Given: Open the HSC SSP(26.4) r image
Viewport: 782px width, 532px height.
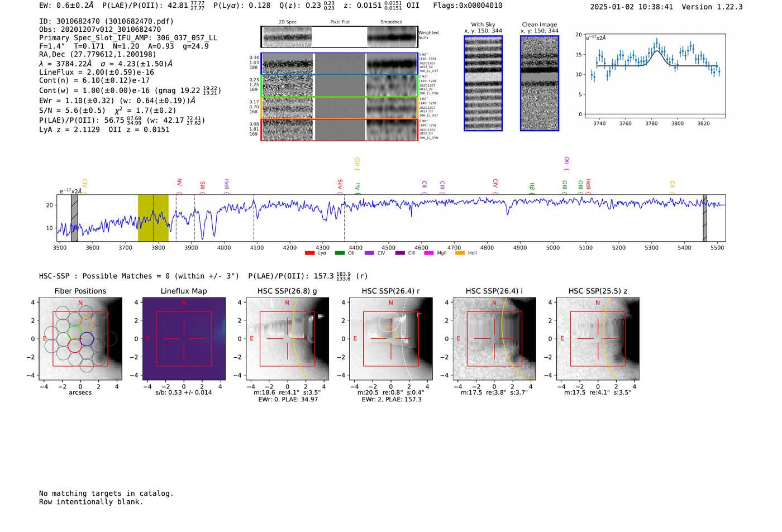Looking at the screenshot, I should tap(390, 339).
